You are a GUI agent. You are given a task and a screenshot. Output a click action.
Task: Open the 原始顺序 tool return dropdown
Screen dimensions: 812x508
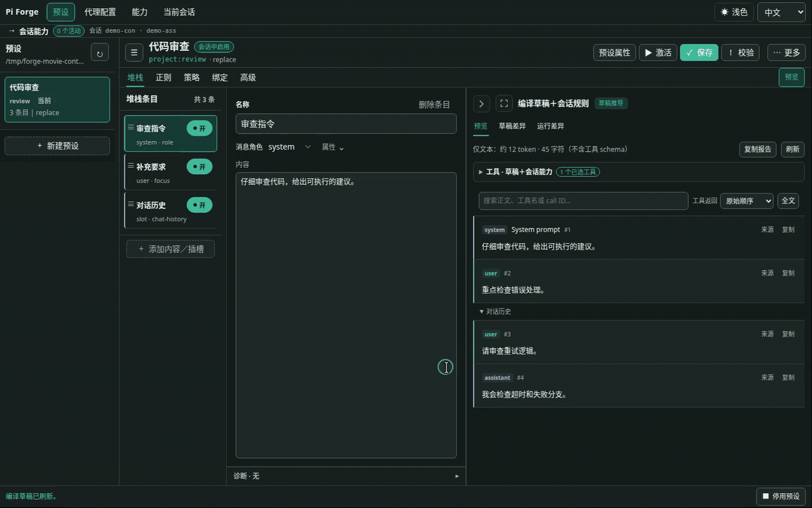747,200
